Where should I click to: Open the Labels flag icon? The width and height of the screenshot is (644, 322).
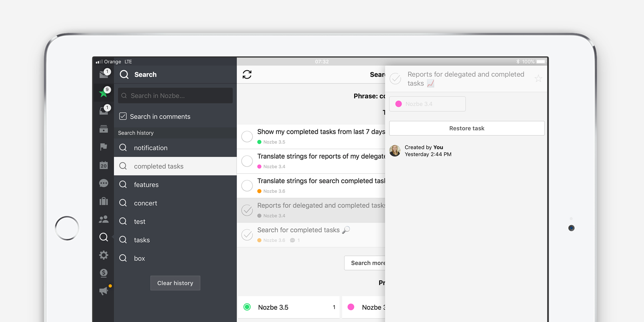pyautogui.click(x=104, y=147)
